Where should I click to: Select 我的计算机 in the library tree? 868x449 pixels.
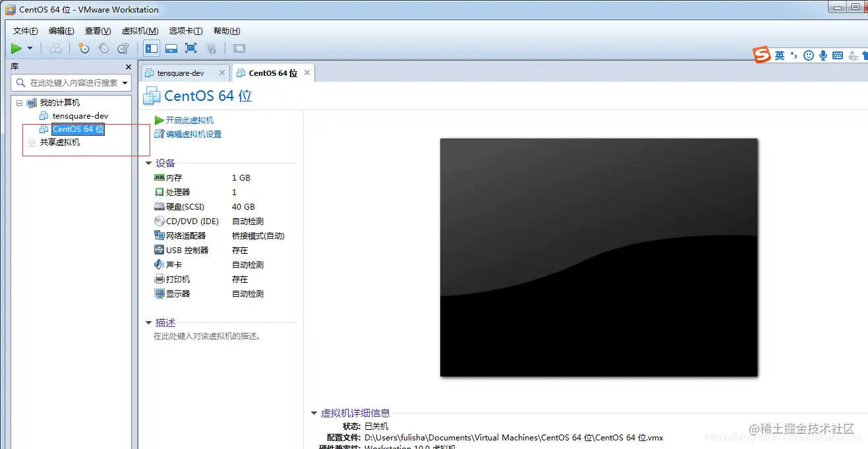coord(59,103)
